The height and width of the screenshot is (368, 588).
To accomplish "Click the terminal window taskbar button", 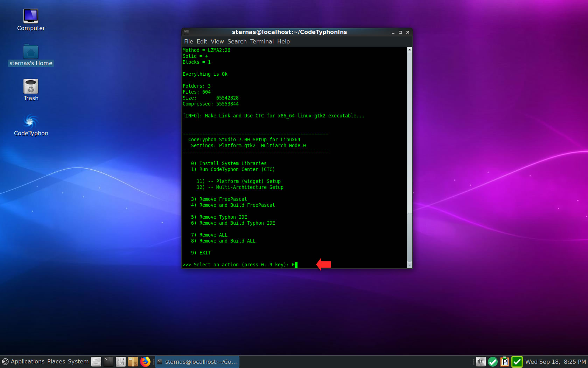I will (197, 361).
